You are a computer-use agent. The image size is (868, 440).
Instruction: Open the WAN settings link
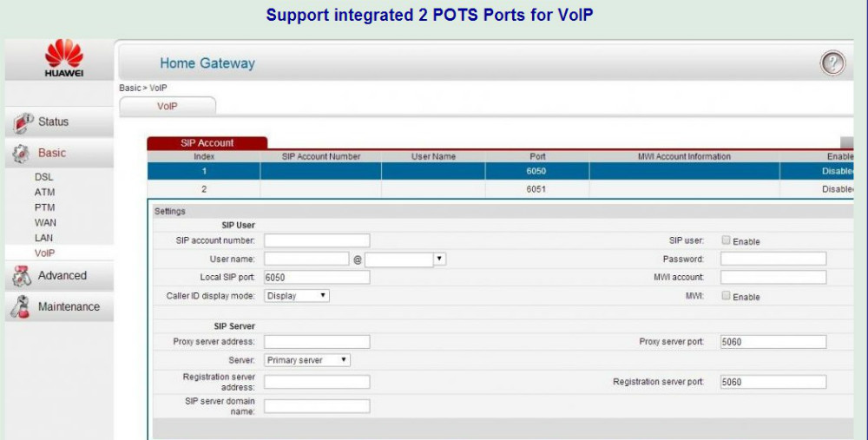pos(45,222)
